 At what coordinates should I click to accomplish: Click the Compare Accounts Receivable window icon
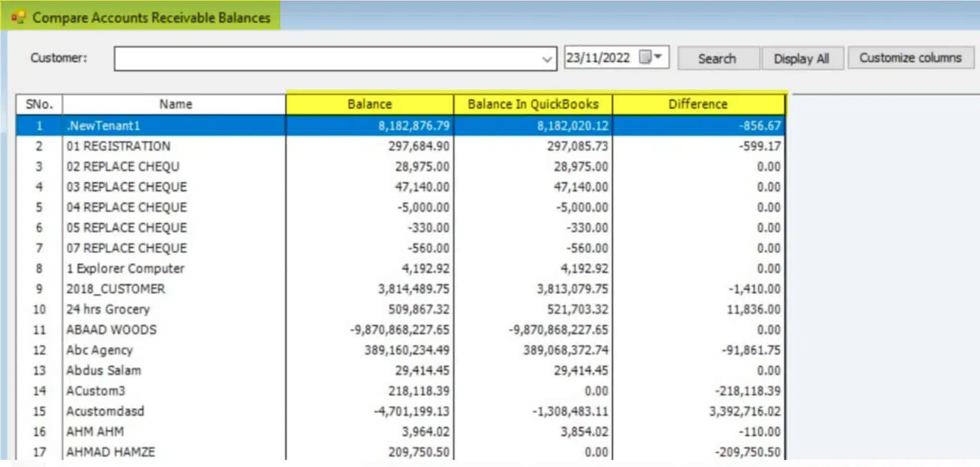[18, 18]
